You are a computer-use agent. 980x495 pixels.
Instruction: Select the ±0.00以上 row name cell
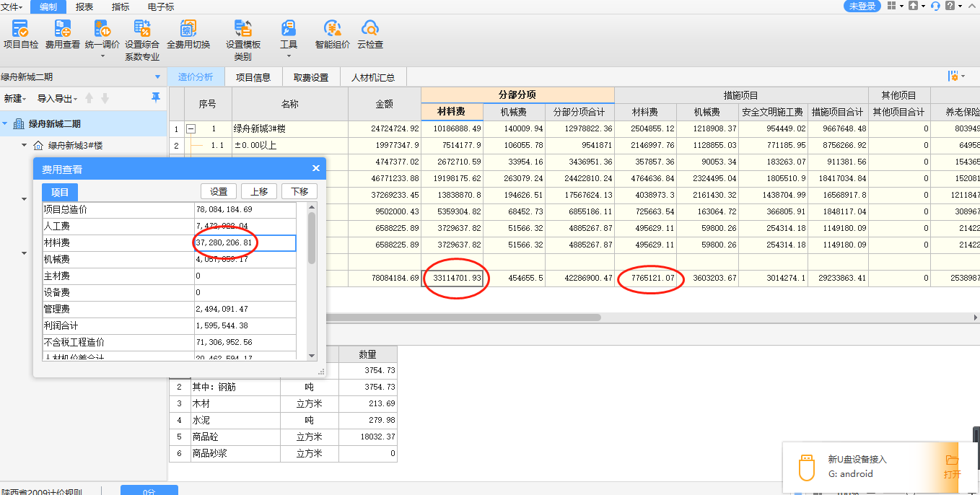[x=290, y=145]
